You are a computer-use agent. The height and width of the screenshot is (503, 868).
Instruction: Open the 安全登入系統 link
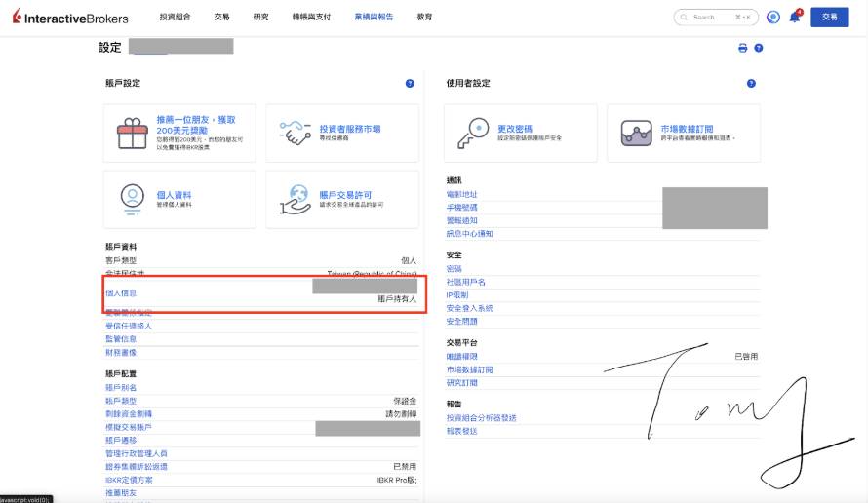(469, 308)
